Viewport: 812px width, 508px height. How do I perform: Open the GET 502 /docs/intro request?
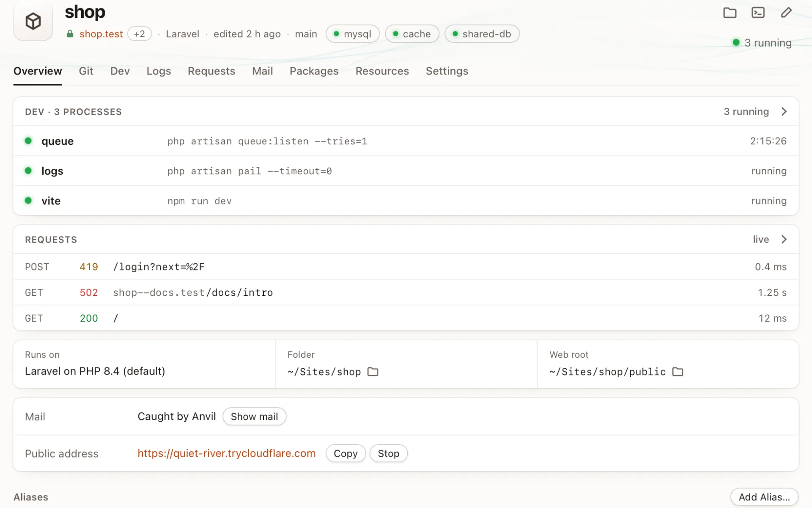(x=406, y=293)
